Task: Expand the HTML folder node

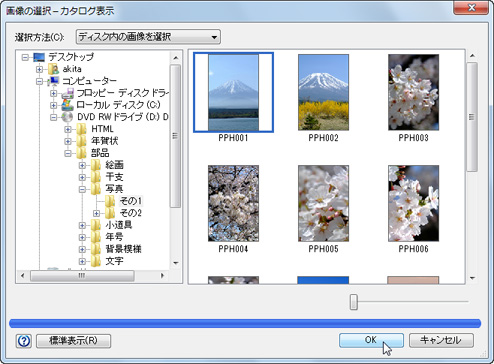Action: coord(68,129)
